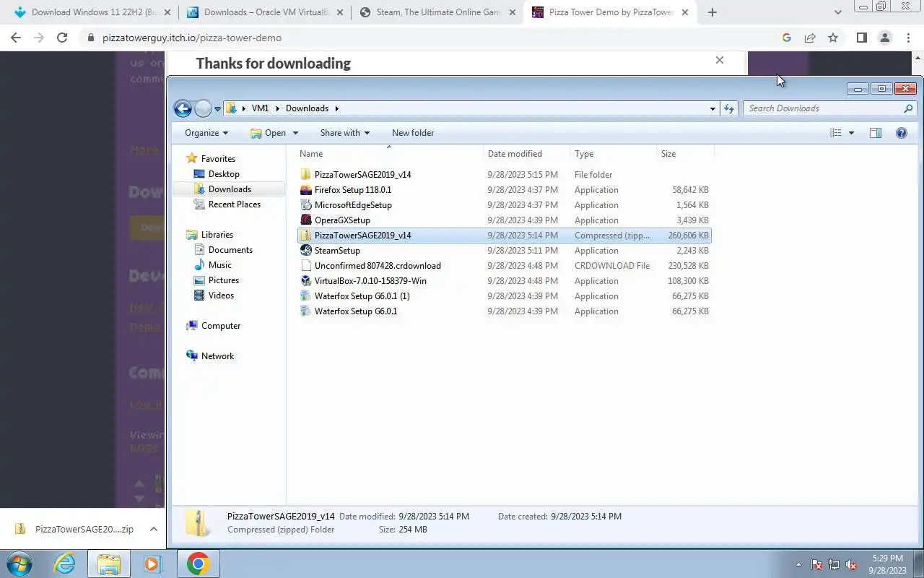This screenshot has width=924, height=578.
Task: Click the Chrome share page icon
Action: coord(810,38)
